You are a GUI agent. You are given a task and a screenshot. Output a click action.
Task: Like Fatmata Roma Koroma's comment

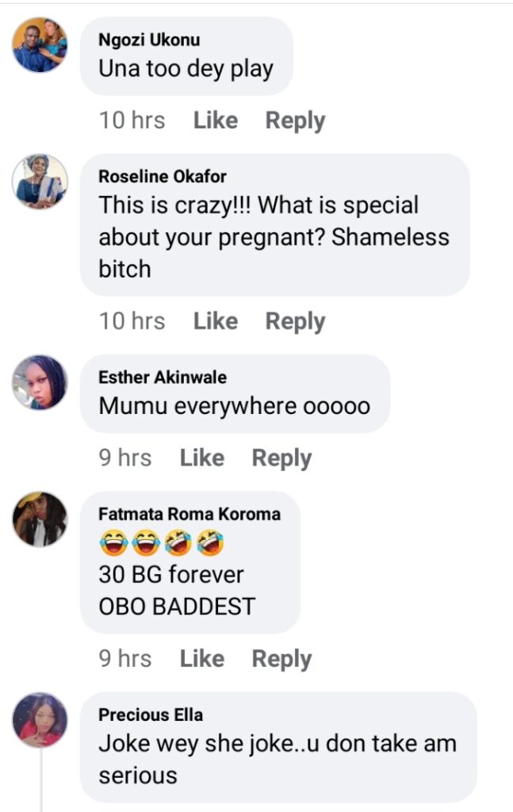(202, 659)
